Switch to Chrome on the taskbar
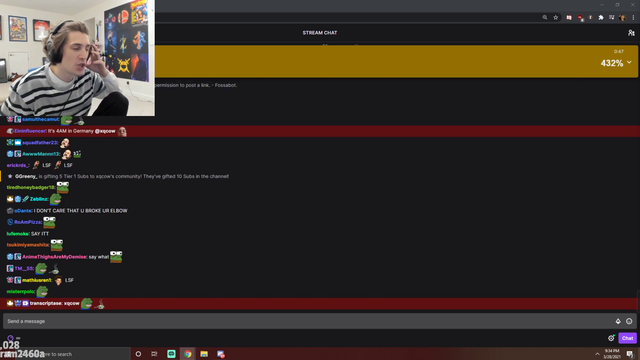Screen dimensions: 640x360 188,354
